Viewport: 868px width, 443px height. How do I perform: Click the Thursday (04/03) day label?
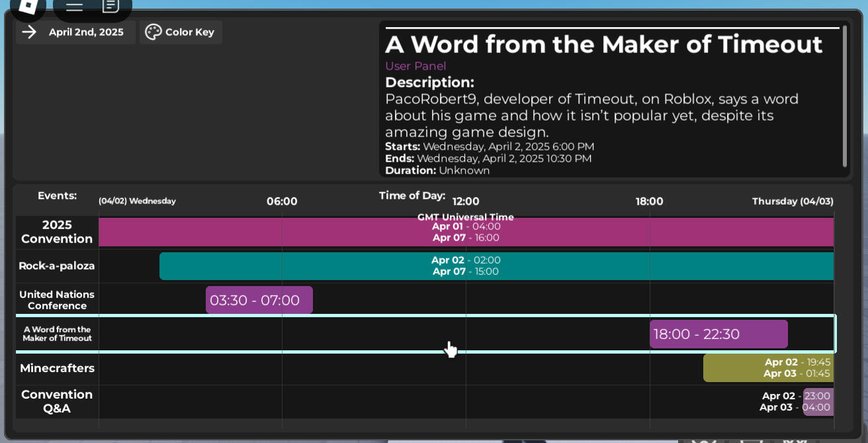pyautogui.click(x=793, y=201)
